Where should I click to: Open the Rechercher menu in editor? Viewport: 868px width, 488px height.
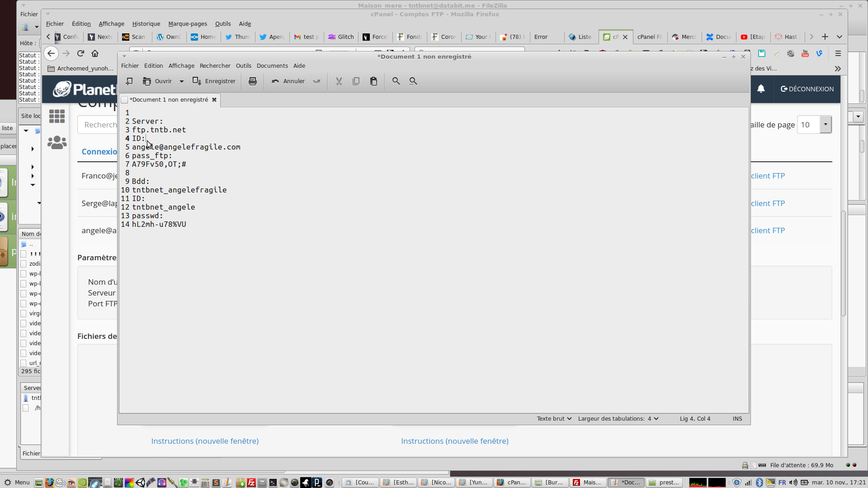pyautogui.click(x=215, y=66)
